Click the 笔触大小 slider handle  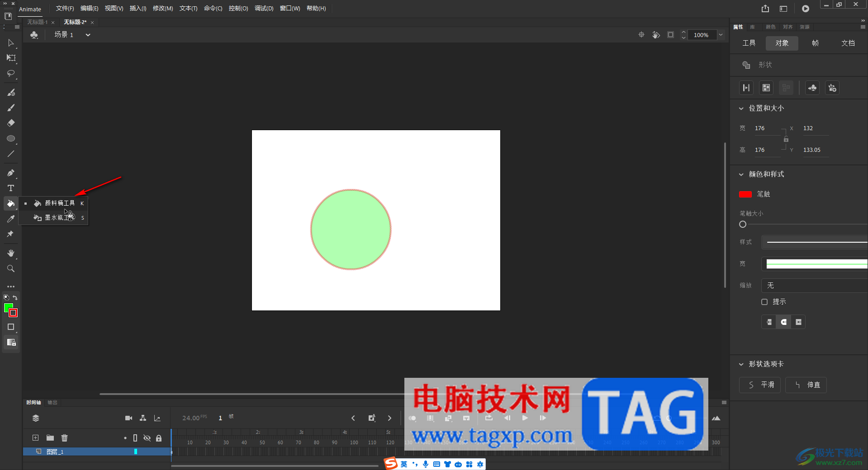[x=743, y=225]
